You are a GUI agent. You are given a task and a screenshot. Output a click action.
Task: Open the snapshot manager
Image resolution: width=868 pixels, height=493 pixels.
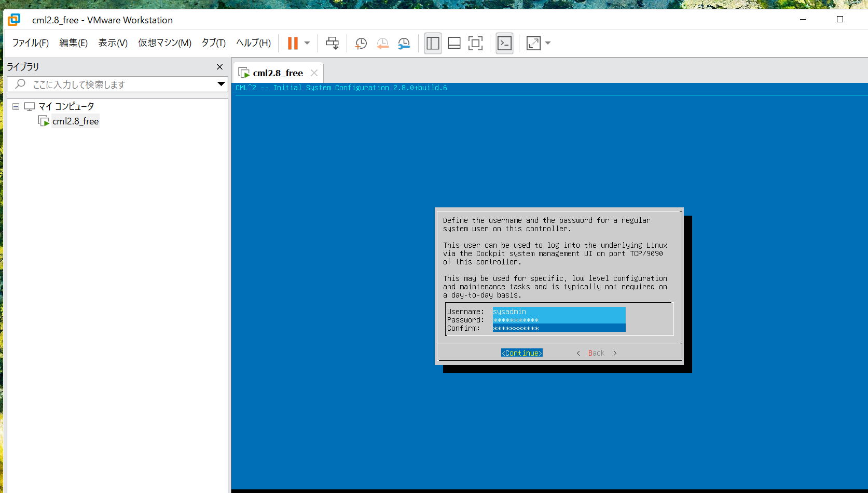(404, 43)
